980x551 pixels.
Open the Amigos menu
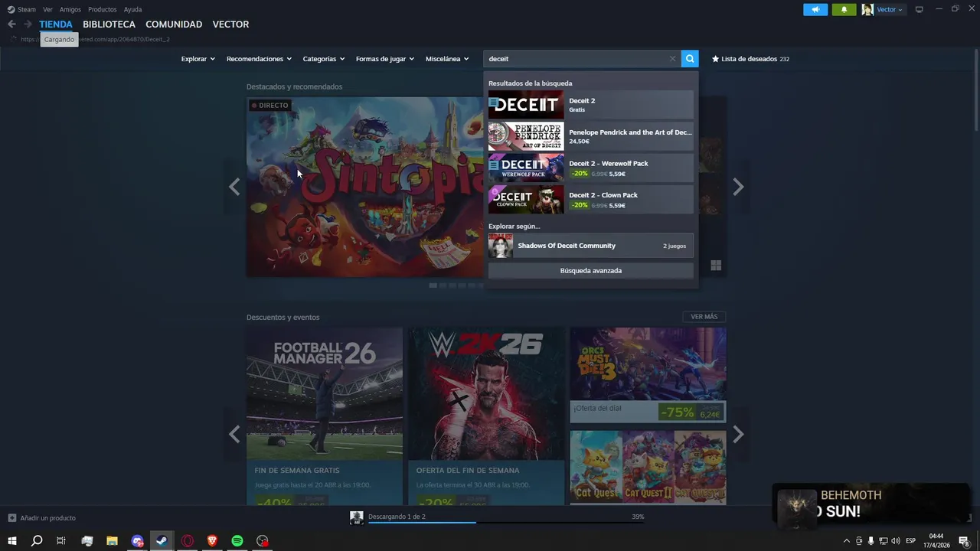pyautogui.click(x=70, y=9)
